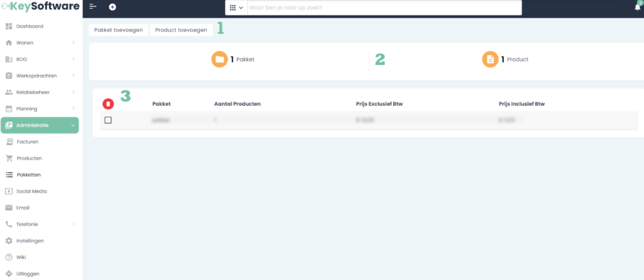Expand the BOG submenu chevron
The height and width of the screenshot is (280, 644).
74,59
